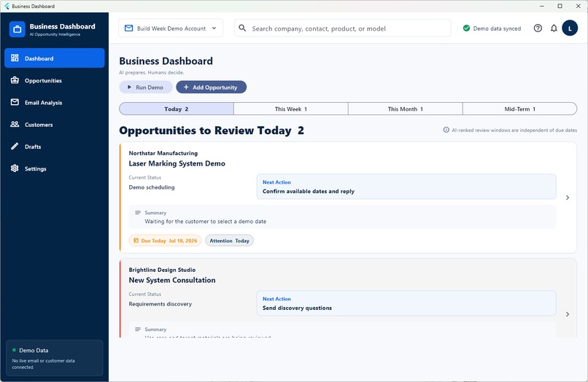The image size is (588, 382).
Task: Click the plus icon on Add Opportunity
Action: click(186, 87)
